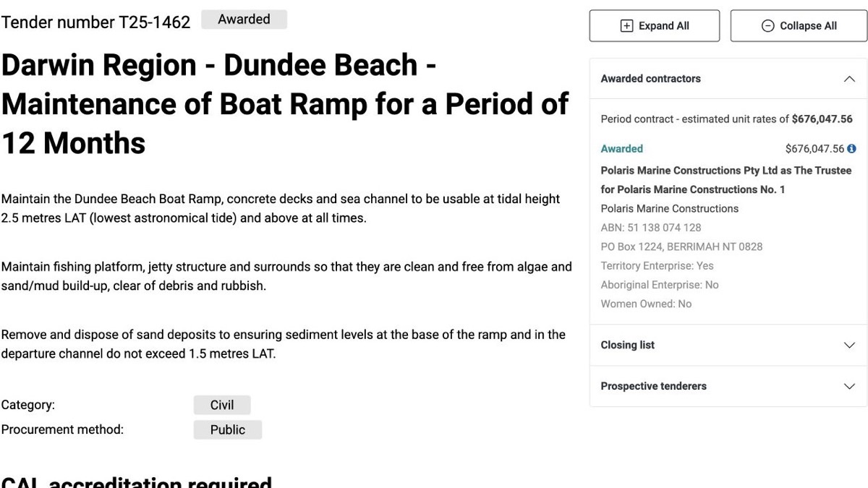The image size is (868, 488).
Task: Click the PO Box 1224 BERRIMAH address
Action: 681,247
